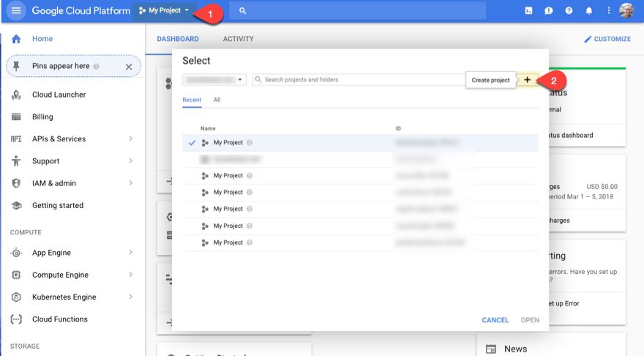Viewport: 644px width, 356px height.
Task: Open IAM & admin shield icon
Action: (16, 183)
